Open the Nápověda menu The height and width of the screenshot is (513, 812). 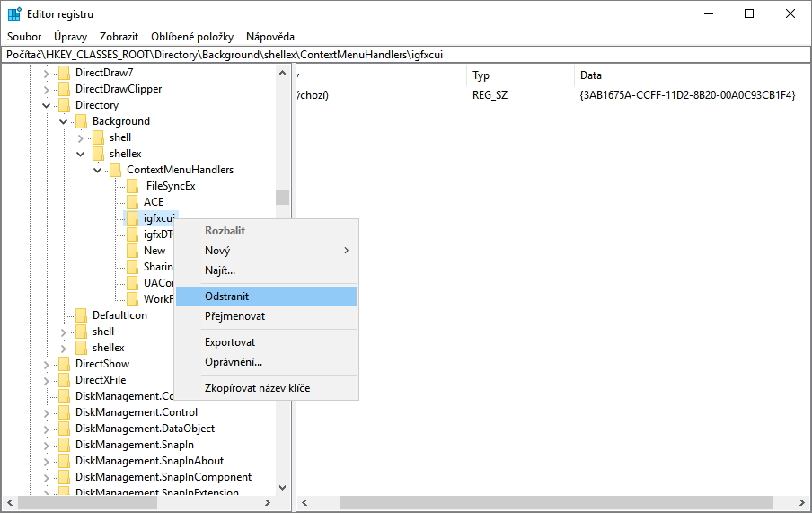click(x=270, y=37)
